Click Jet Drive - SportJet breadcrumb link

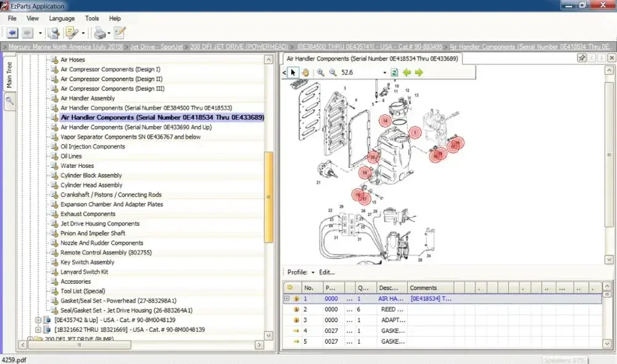click(156, 47)
